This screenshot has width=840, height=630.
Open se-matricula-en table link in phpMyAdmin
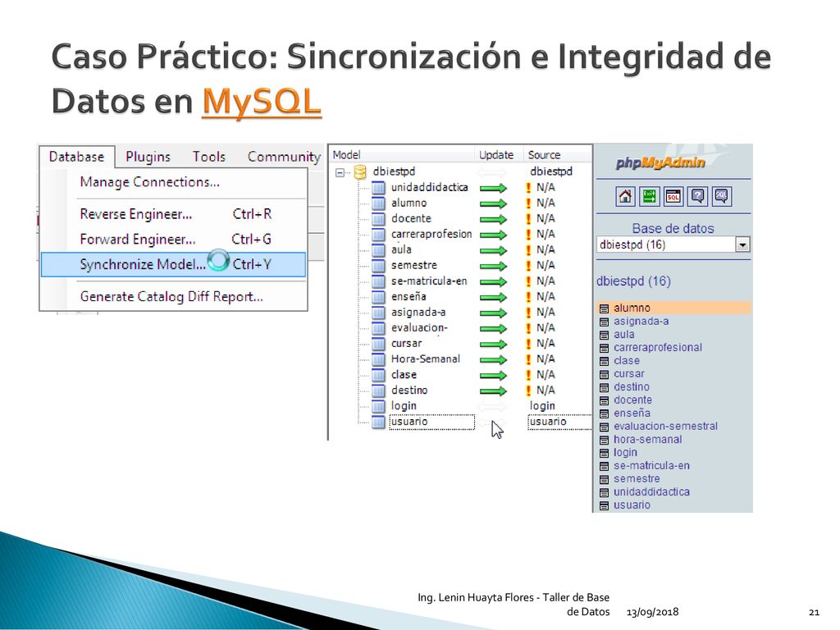(x=651, y=466)
